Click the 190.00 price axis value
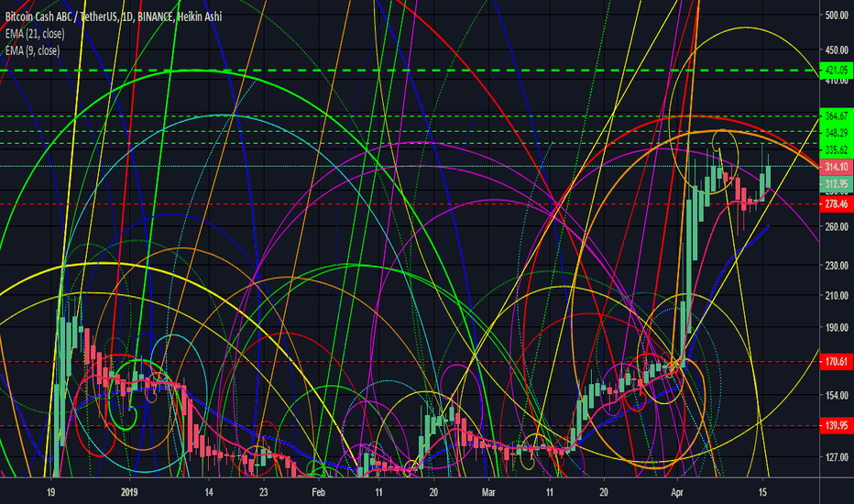 coord(837,327)
